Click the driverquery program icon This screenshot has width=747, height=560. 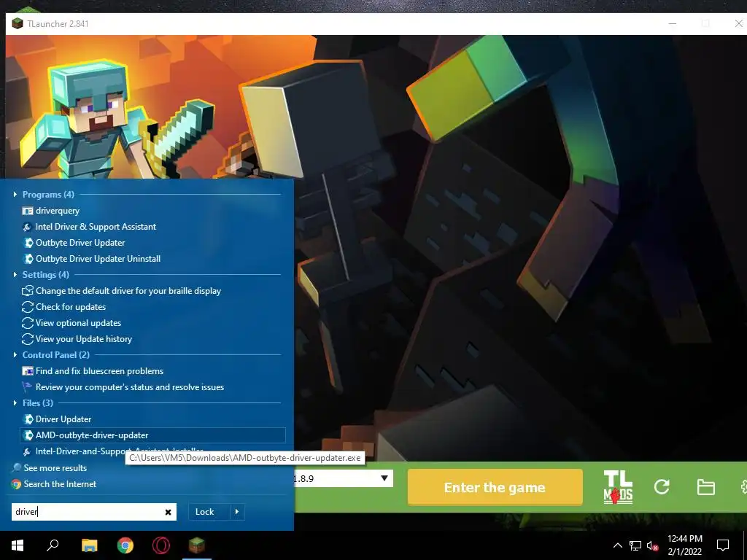tap(28, 211)
